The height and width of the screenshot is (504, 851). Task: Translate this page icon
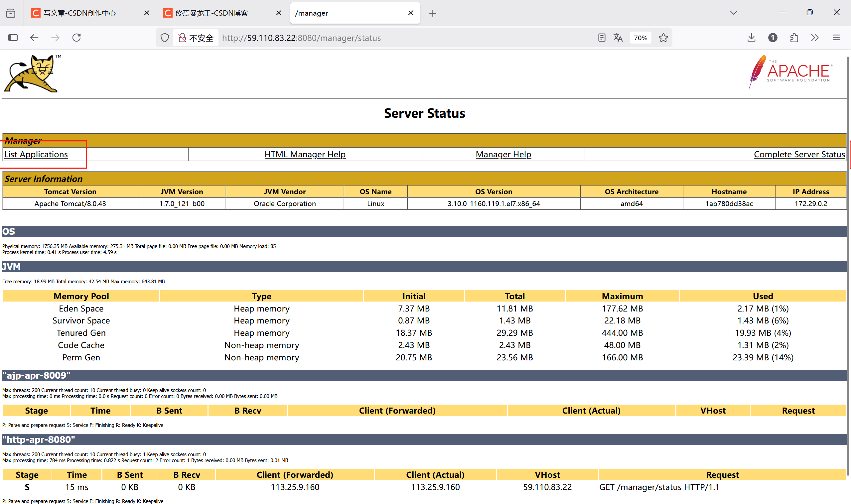point(618,38)
